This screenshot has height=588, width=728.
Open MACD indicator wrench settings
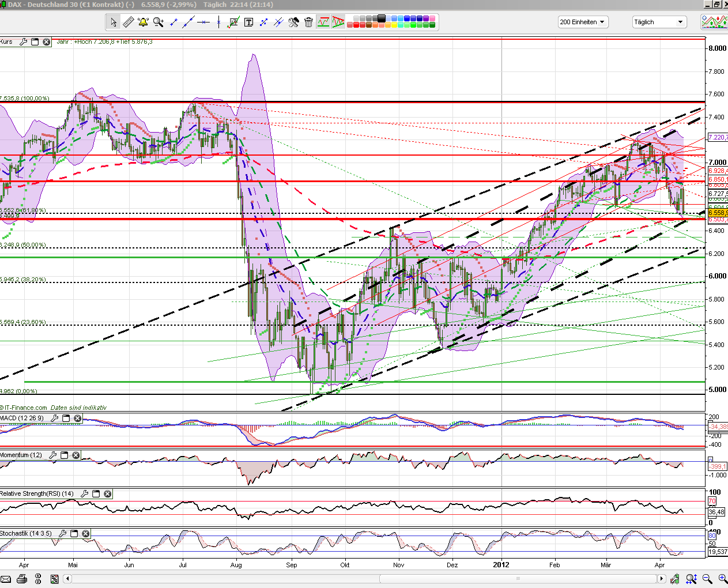pyautogui.click(x=55, y=418)
